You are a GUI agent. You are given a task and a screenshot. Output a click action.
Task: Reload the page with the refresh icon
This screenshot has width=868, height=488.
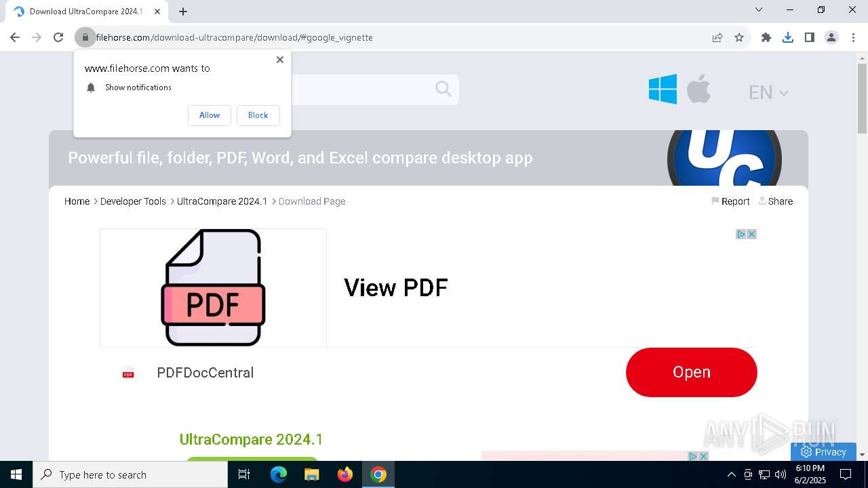point(58,37)
